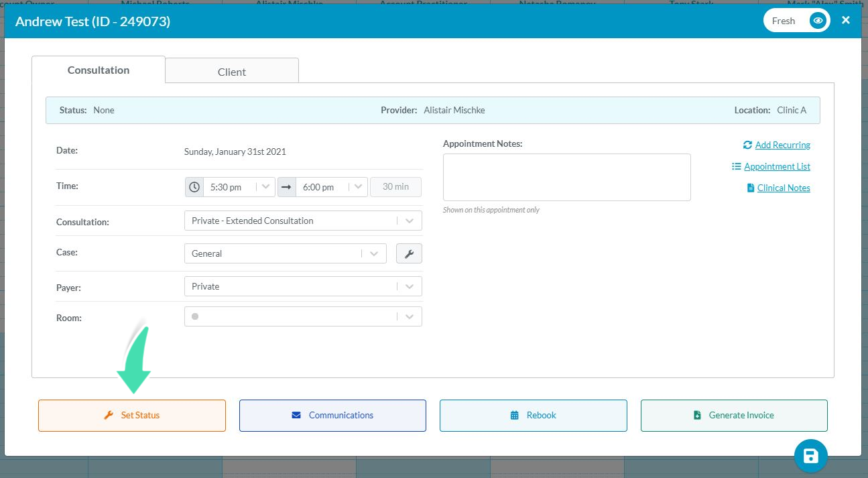Click the date text Sunday, January 31st 2021
The image size is (868, 478).
235,152
